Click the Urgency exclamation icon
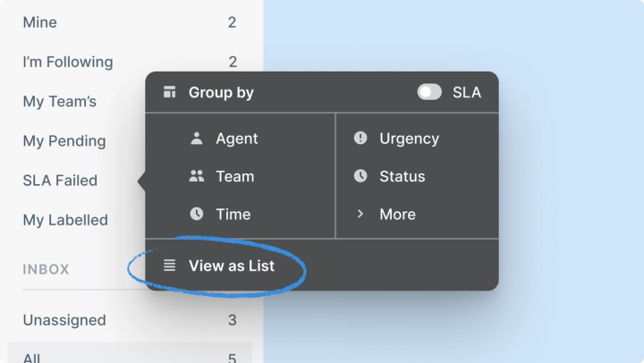Viewport: 644px width, 363px height. pos(360,139)
